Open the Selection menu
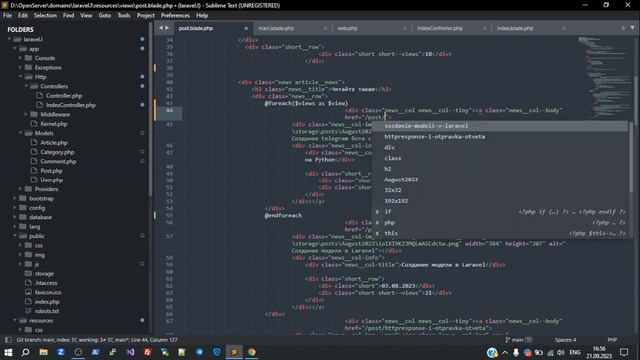This screenshot has height=360, width=640. (x=45, y=16)
